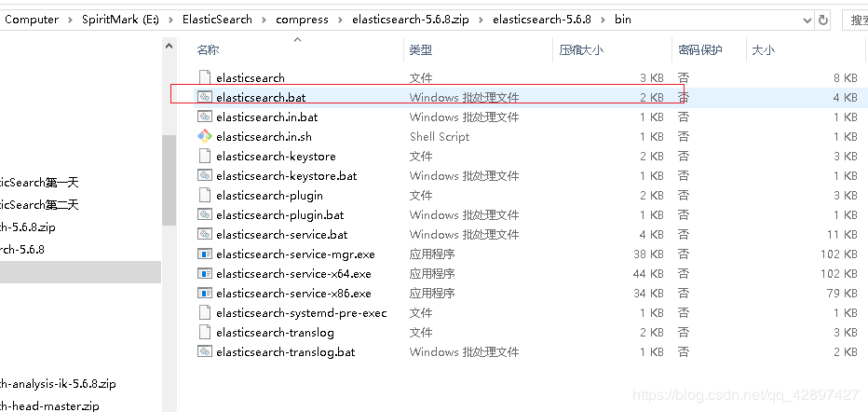Click the elasticsearch.in.bat file icon
This screenshot has width=868, height=412.
point(205,117)
